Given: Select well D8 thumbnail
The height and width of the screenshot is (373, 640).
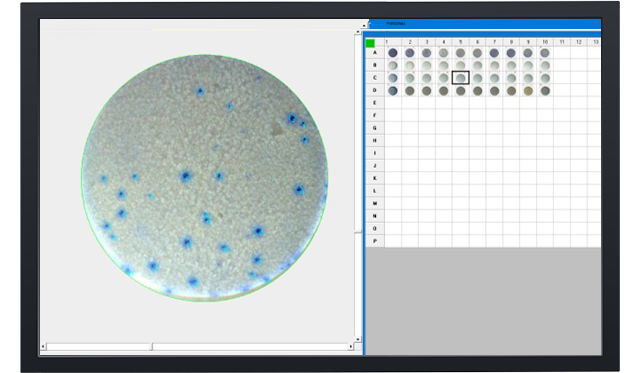Looking at the screenshot, I should 511,91.
